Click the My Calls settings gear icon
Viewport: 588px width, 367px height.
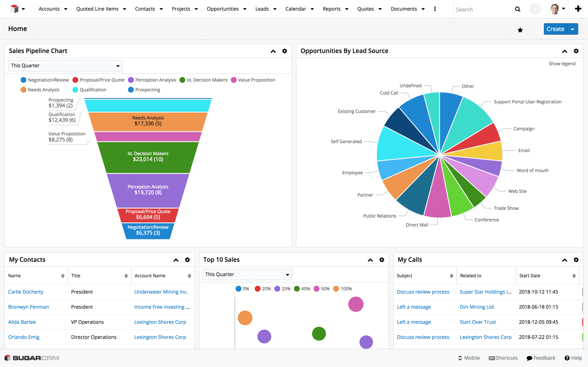pyautogui.click(x=576, y=259)
